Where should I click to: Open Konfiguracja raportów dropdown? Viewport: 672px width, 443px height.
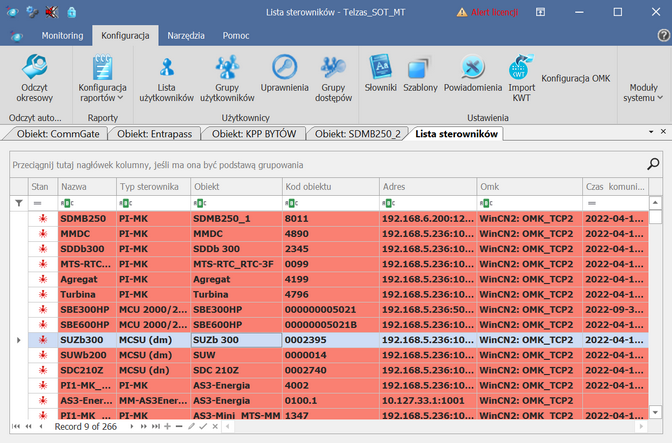[102, 78]
